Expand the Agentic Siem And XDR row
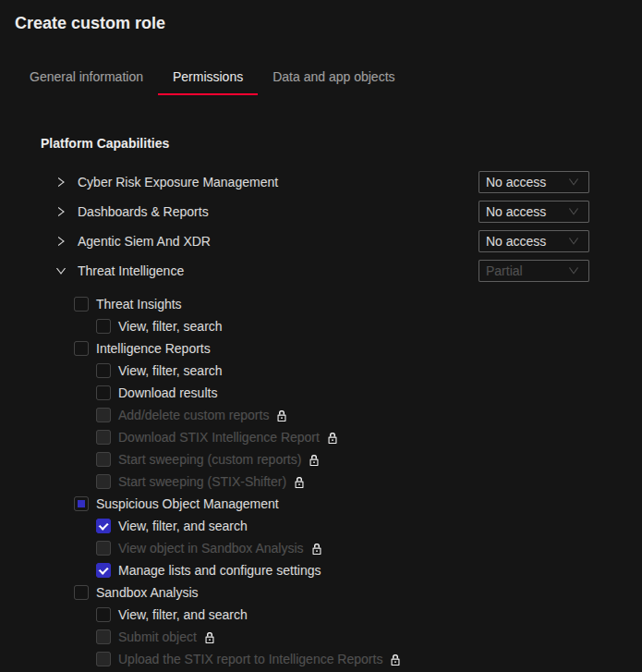 61,241
